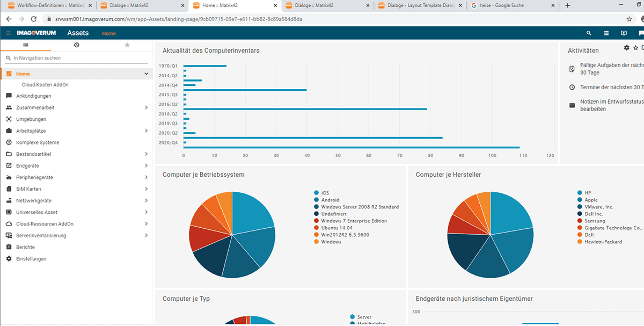Click the Assets application title
This screenshot has width=644, height=326.
[x=78, y=33]
